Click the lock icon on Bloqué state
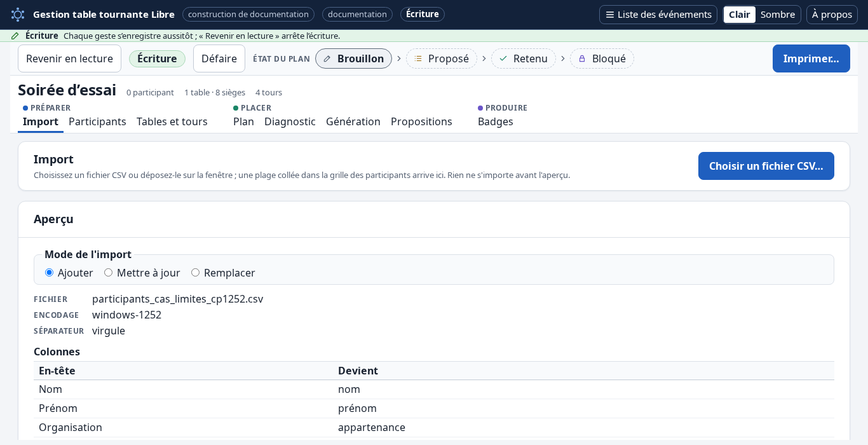The width and height of the screenshot is (868, 445). click(582, 58)
